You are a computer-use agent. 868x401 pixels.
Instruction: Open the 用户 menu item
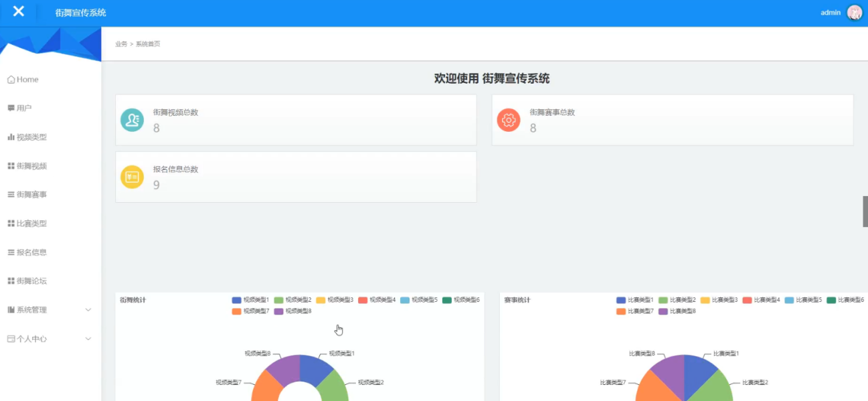[x=51, y=108]
